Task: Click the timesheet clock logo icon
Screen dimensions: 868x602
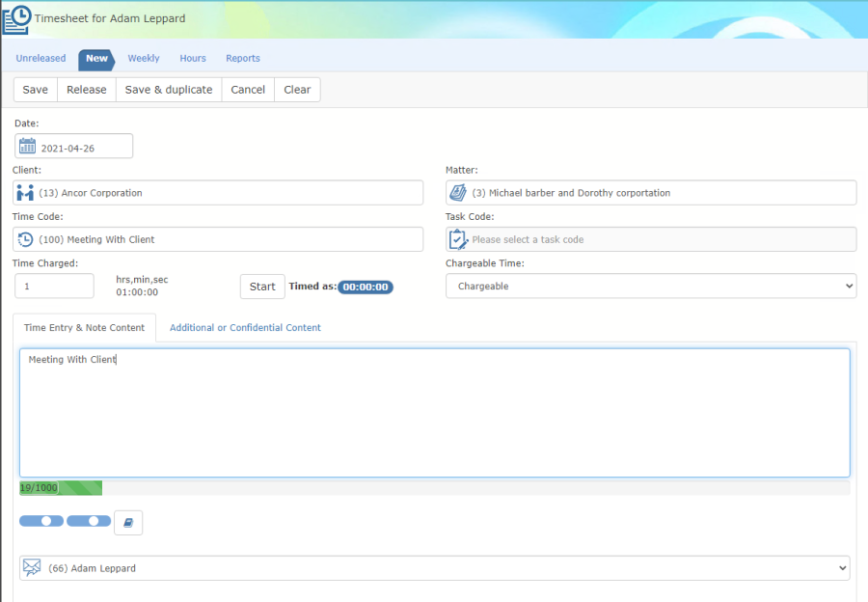Action: [16, 19]
